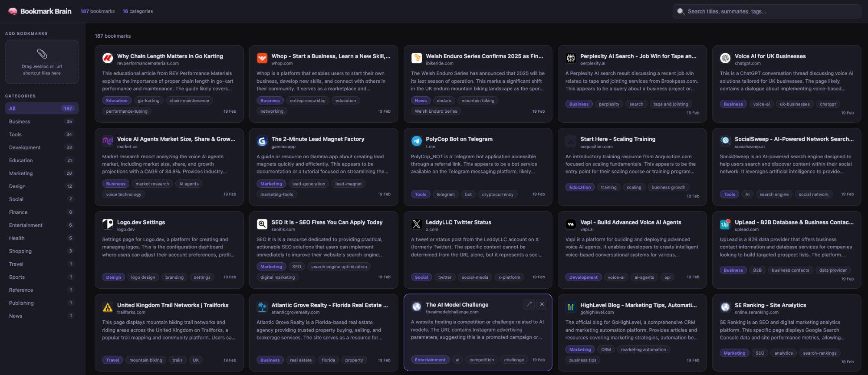This screenshot has width=868, height=375.
Task: Toggle the 'cryptocurrency' tag filter
Action: tap(497, 194)
